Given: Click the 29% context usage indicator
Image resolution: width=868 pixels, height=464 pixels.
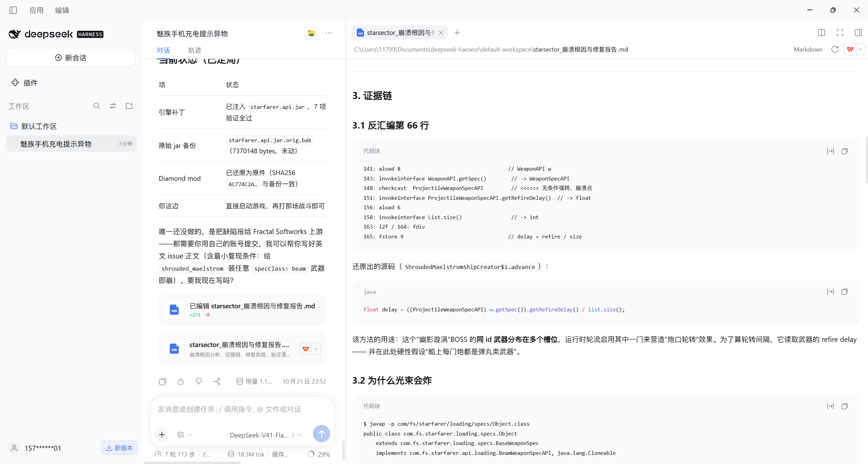Looking at the screenshot, I should tap(319, 454).
